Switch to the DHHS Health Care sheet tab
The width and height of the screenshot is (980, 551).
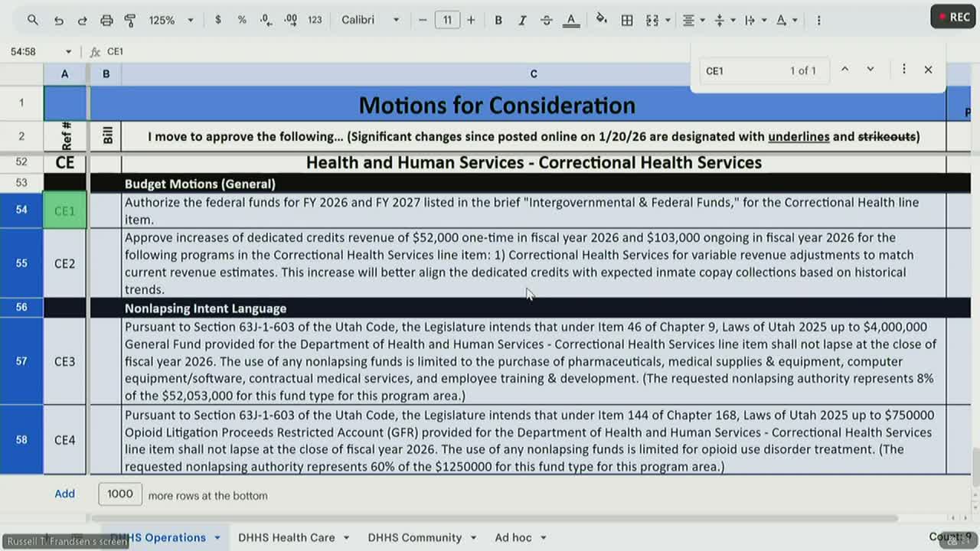point(286,537)
